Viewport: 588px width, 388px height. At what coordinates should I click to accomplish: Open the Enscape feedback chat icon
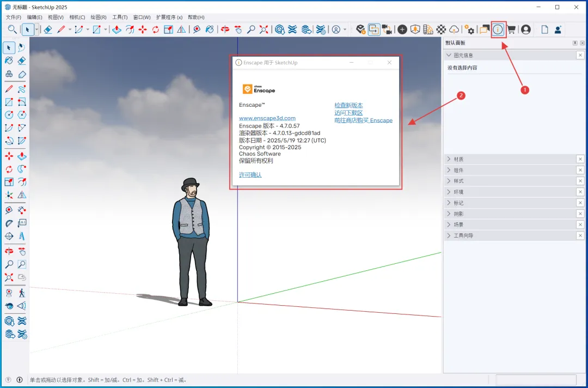[x=485, y=29]
